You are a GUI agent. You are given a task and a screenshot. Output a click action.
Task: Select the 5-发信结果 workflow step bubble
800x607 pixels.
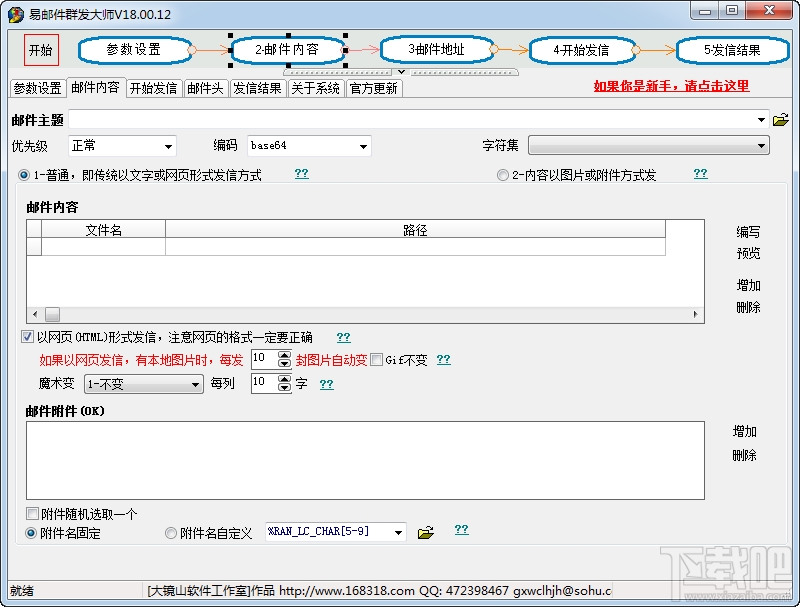click(733, 50)
